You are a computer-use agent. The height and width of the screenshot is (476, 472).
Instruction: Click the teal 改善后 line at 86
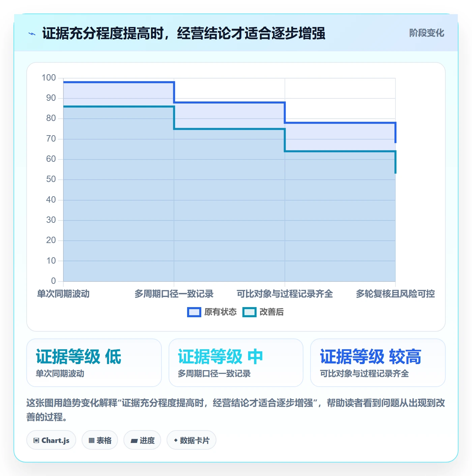119,107
